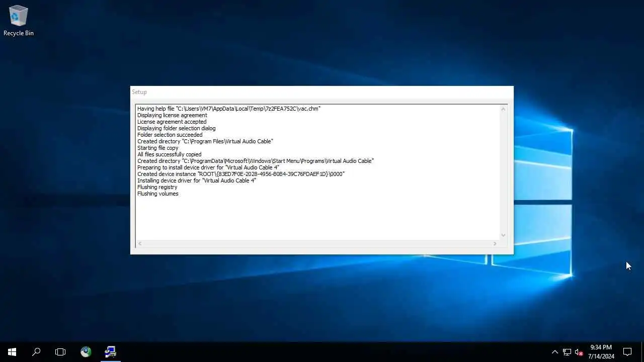
Task: Open the taskbar Search magnifier
Action: pyautogui.click(x=36, y=352)
